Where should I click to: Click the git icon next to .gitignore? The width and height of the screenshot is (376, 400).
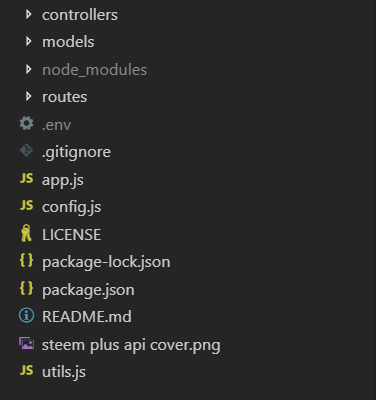(x=26, y=151)
